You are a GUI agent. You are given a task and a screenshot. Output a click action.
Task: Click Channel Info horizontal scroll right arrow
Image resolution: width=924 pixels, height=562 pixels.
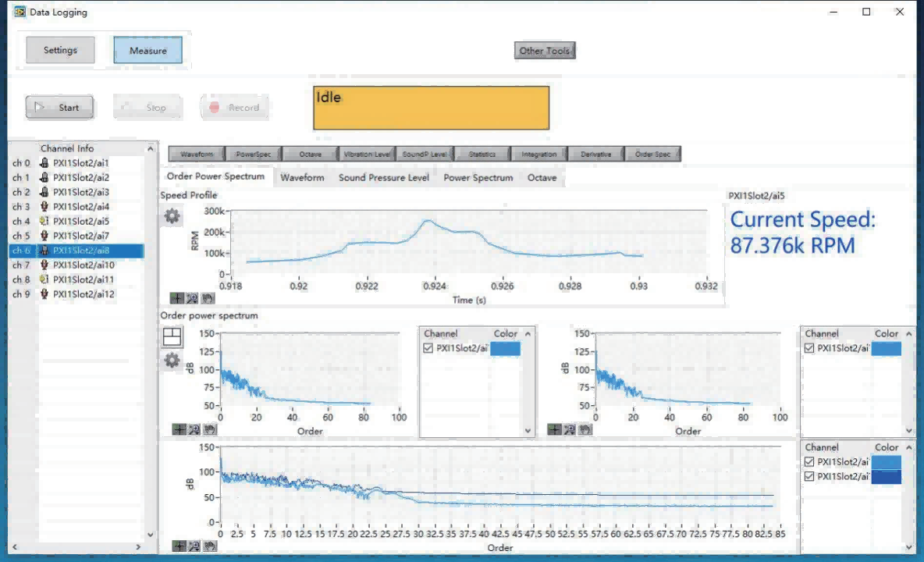tap(138, 546)
